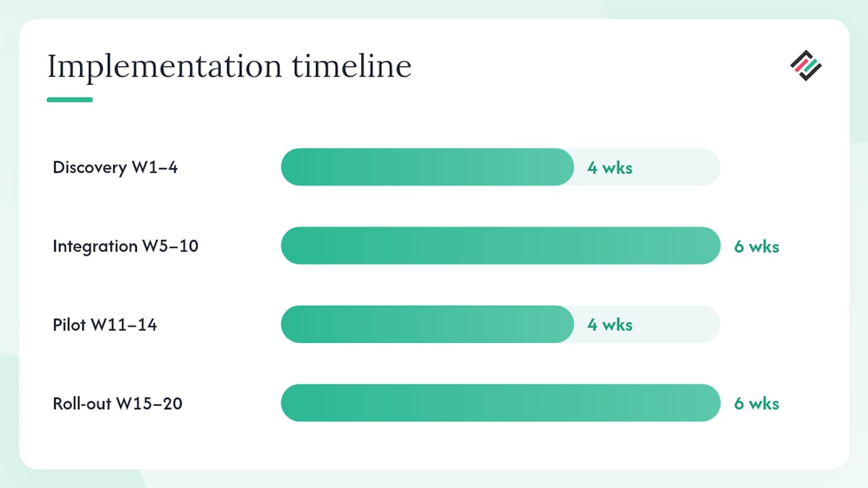868x488 pixels.
Task: Select the "Implementation timeline" slide heading
Action: 229,66
